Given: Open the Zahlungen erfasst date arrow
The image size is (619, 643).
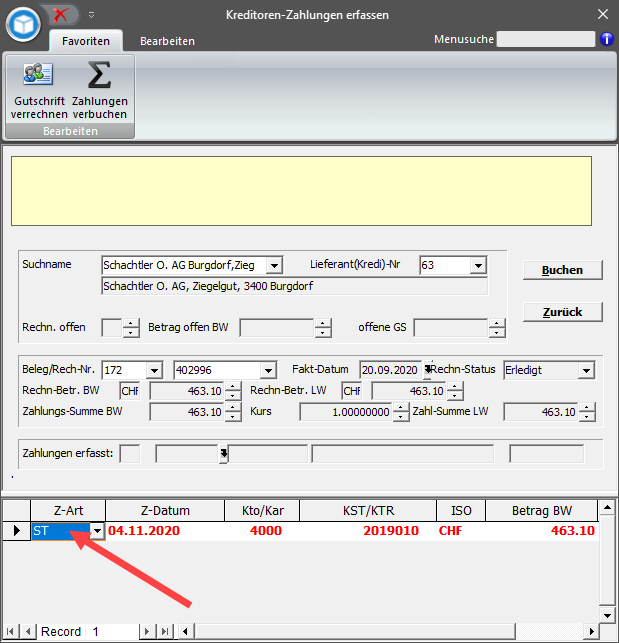Looking at the screenshot, I should click(x=224, y=454).
